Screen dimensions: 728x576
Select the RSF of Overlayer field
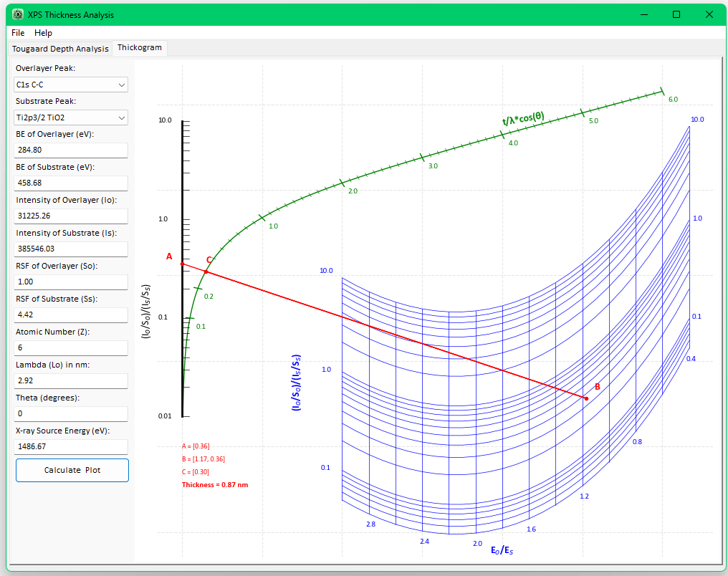(71, 282)
